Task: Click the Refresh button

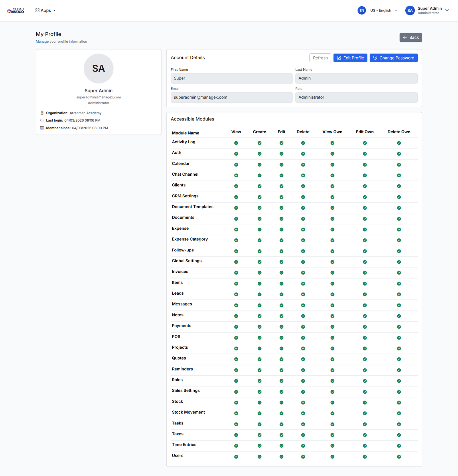Action: 320,58
